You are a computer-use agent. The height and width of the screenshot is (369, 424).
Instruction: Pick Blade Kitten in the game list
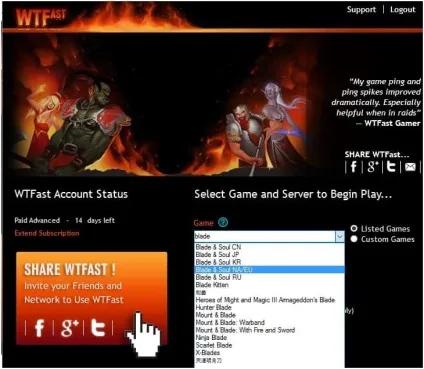pyautogui.click(x=269, y=285)
